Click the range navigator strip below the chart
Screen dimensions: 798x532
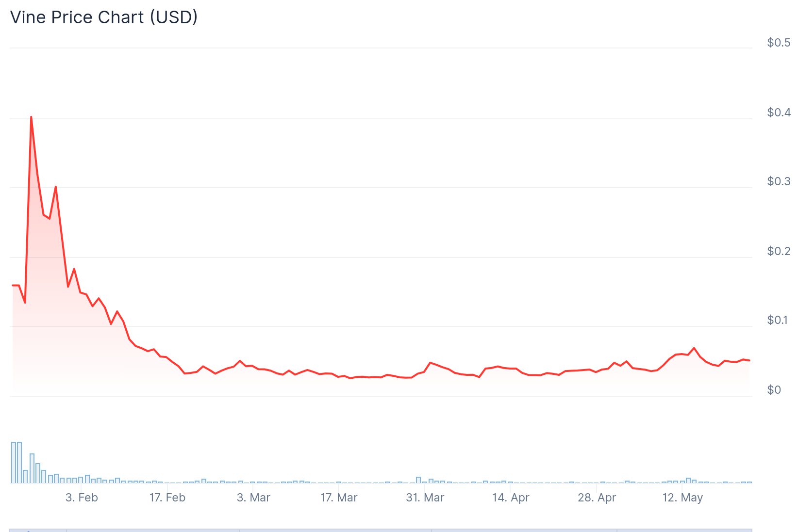point(381,530)
